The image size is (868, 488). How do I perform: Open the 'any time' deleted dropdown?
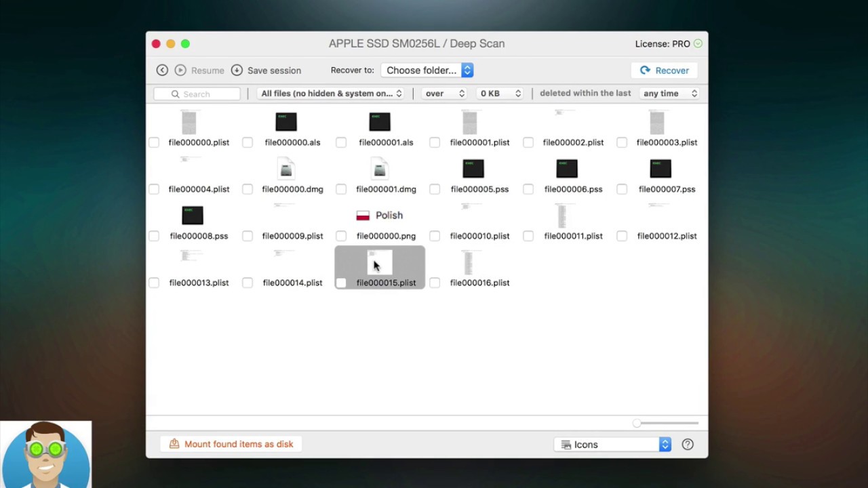[670, 94]
